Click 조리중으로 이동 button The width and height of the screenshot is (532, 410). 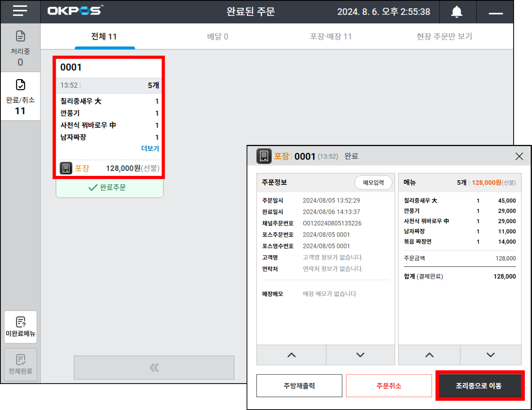point(479,386)
